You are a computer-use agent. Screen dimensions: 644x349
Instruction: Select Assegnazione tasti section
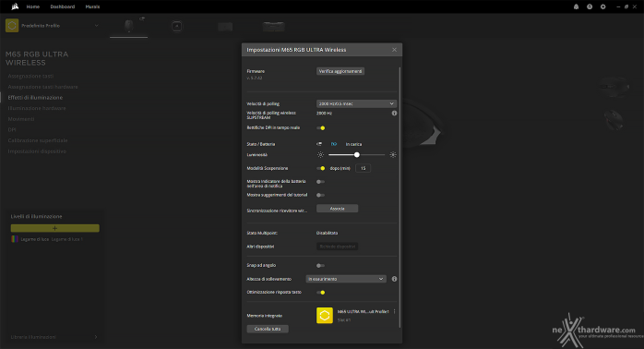[x=30, y=76]
